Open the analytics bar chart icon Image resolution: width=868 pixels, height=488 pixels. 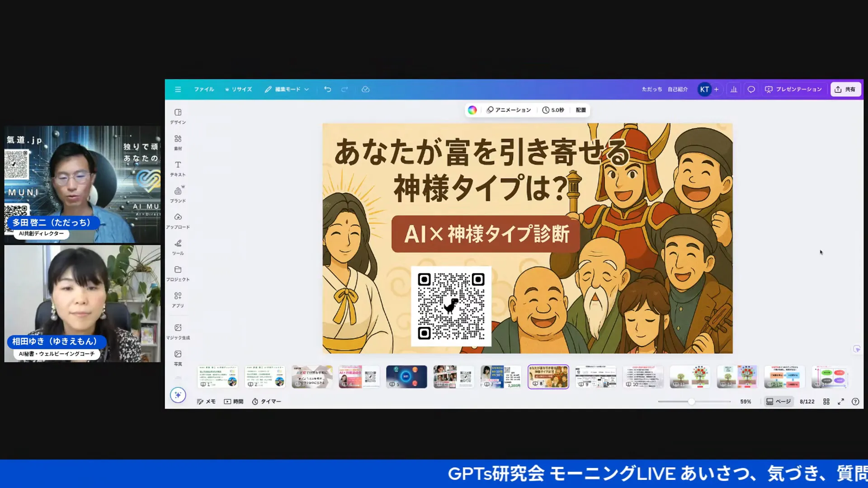click(x=734, y=89)
